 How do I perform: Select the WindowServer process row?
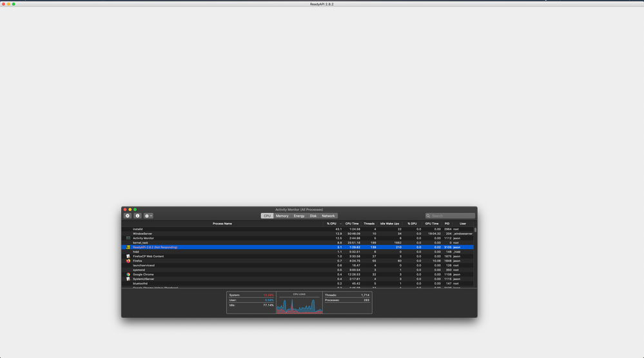pyautogui.click(x=297, y=234)
